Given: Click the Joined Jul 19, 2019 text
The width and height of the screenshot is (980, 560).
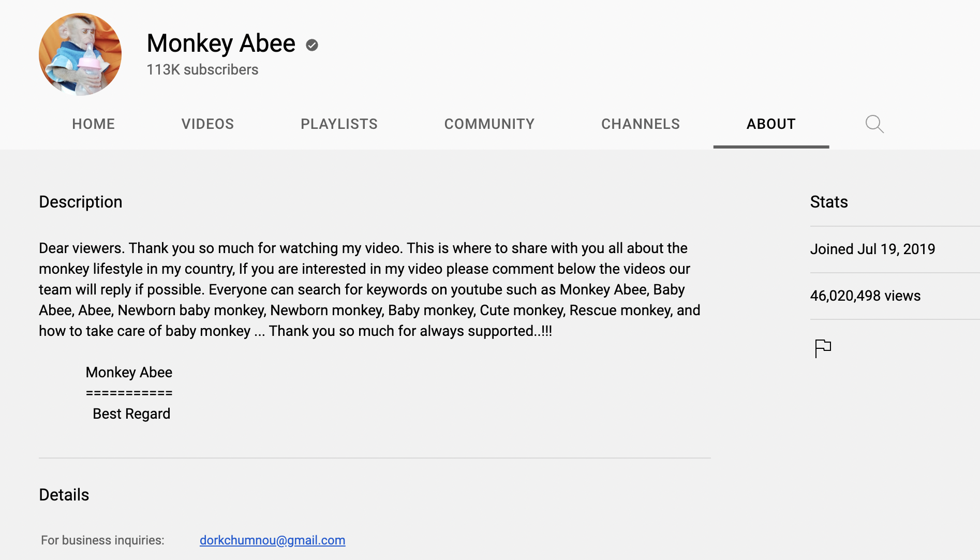Looking at the screenshot, I should pyautogui.click(x=872, y=249).
